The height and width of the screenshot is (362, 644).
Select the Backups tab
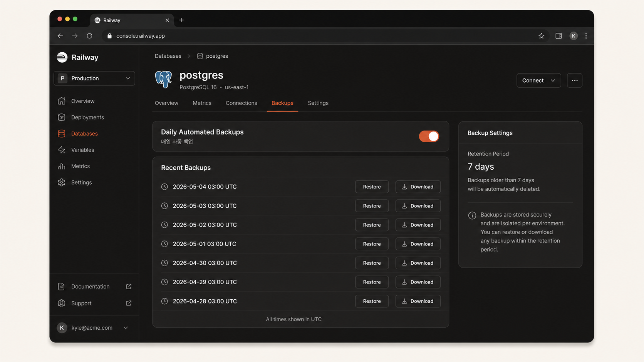(282, 103)
